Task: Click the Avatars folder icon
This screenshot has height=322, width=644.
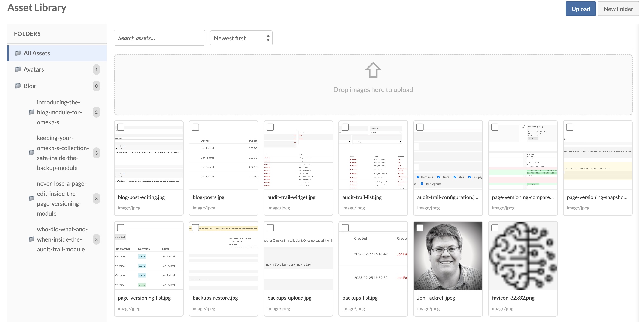Action: click(x=18, y=69)
